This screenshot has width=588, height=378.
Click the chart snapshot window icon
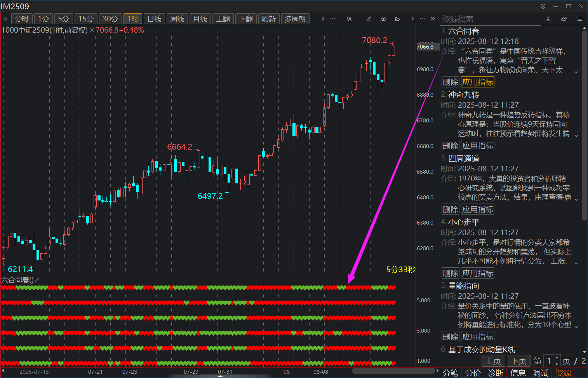point(398,19)
